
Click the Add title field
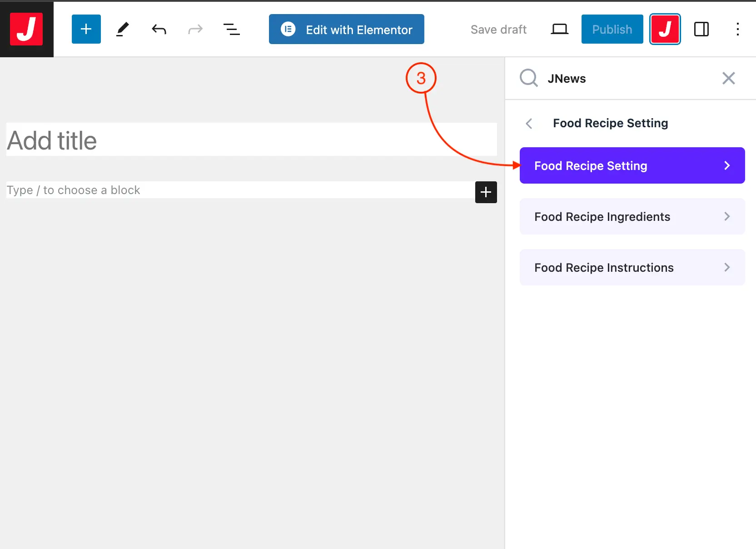tap(251, 140)
